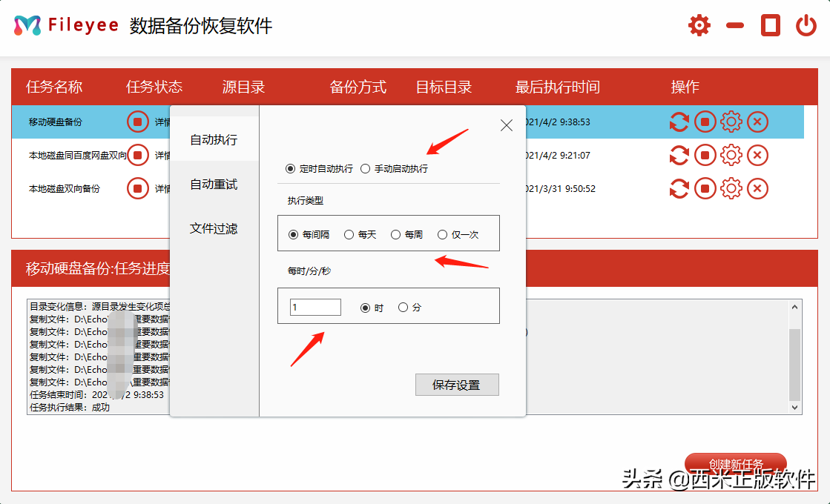Click 源目录 column header
Viewport: 830px width, 504px height.
[243, 87]
